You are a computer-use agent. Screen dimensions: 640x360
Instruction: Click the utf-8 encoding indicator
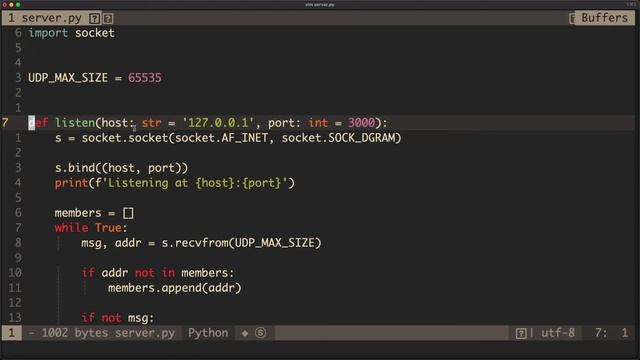tap(558, 333)
